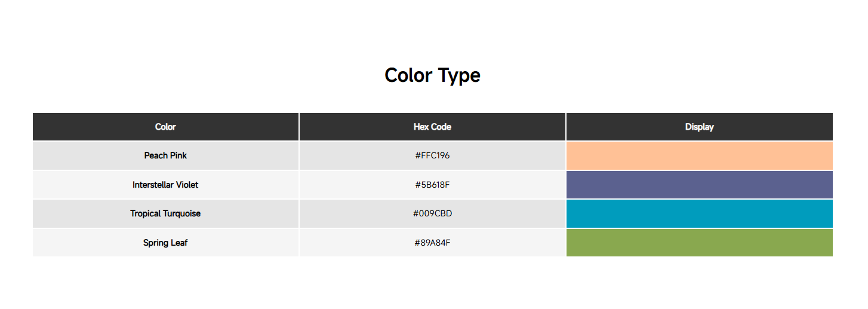The height and width of the screenshot is (309, 868).
Task: Click the hex code #FFC196
Action: 432,155
